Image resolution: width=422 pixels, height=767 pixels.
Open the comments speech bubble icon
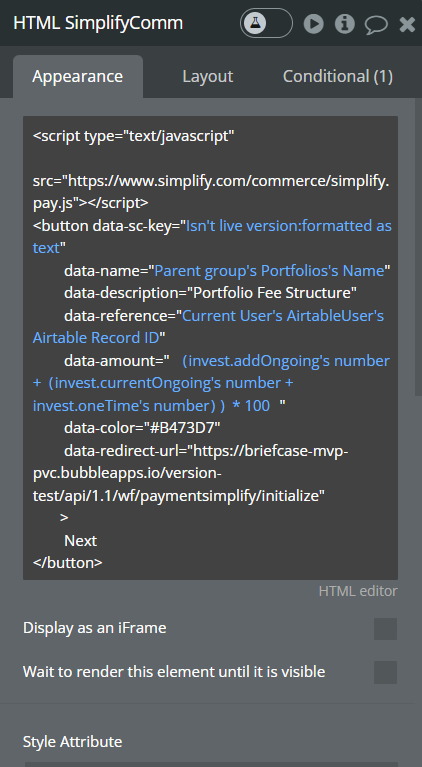pos(376,24)
